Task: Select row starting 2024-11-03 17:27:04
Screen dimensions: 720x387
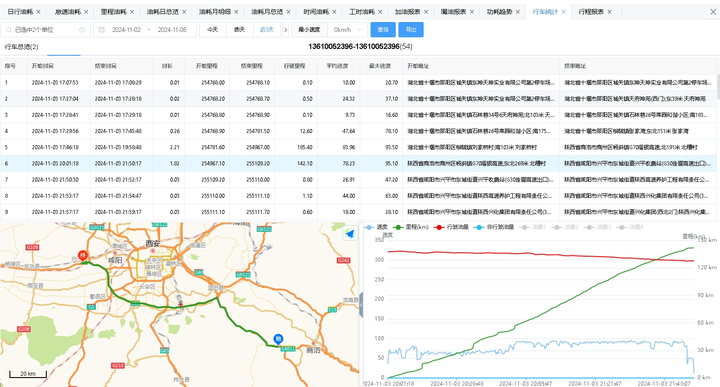Action: 358,99
